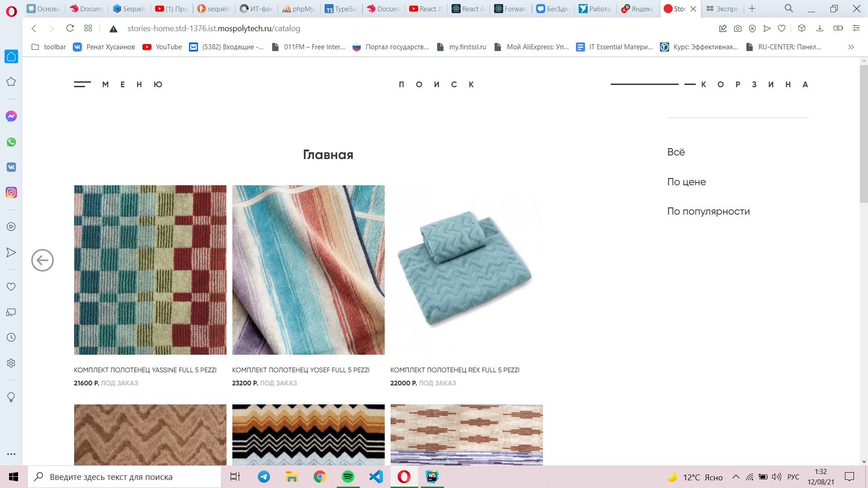Viewport: 868px width, 488px height.
Task: Launch Telegram from taskbar
Action: pyautogui.click(x=264, y=477)
